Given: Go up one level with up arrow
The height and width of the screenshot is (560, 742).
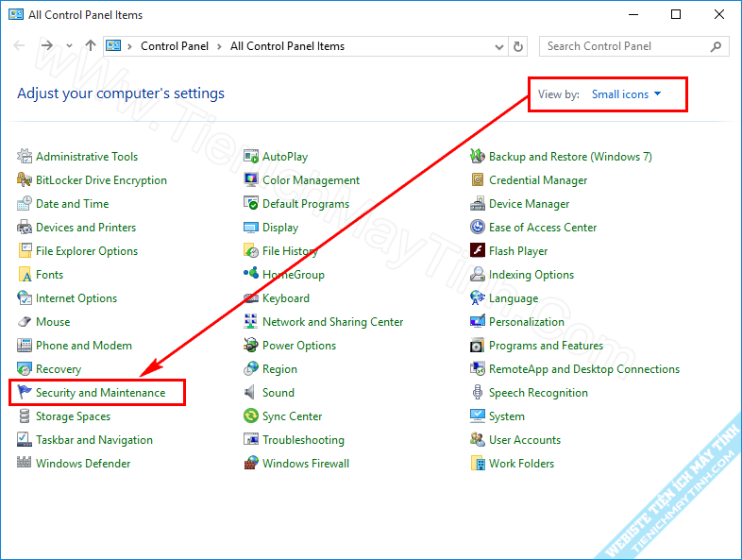Looking at the screenshot, I should 91,45.
